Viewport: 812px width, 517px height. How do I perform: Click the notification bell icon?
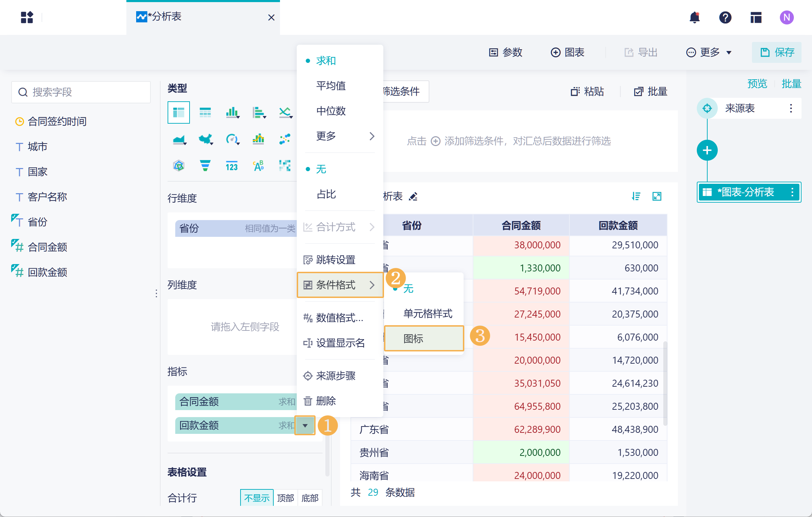(x=694, y=17)
